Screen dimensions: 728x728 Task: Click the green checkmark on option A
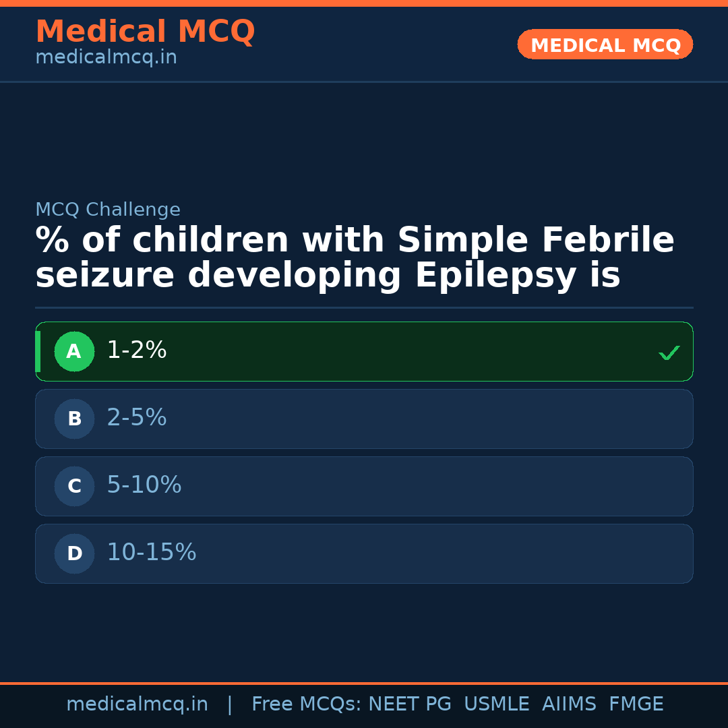[x=669, y=353]
